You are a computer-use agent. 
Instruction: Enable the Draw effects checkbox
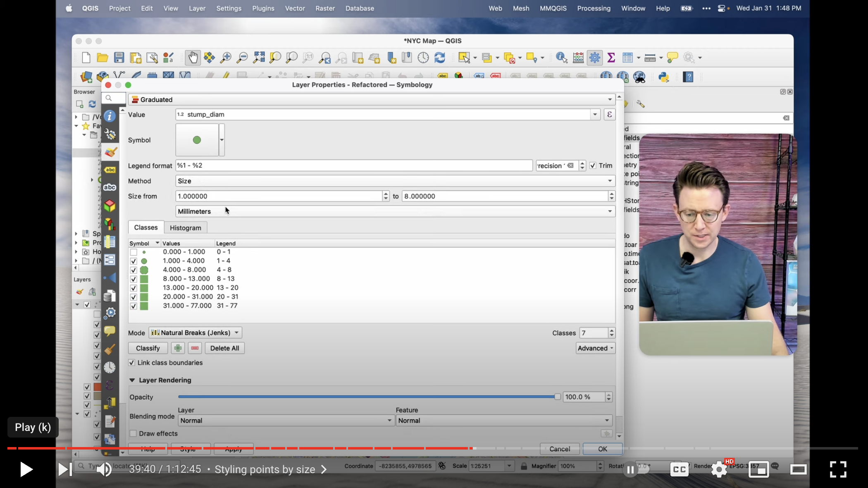[x=133, y=433]
